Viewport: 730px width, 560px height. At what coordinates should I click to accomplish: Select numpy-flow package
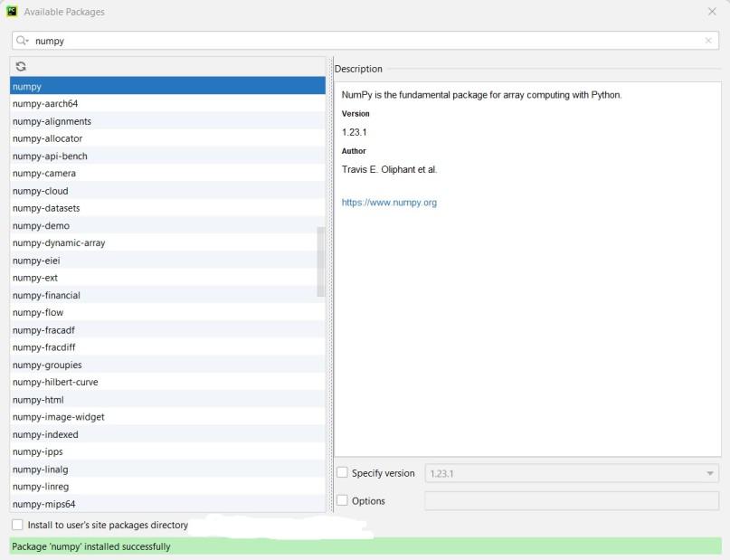[x=167, y=312]
